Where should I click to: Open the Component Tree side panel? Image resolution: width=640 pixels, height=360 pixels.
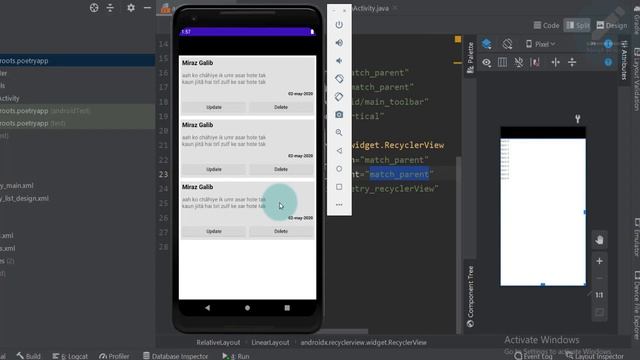[x=470, y=296]
